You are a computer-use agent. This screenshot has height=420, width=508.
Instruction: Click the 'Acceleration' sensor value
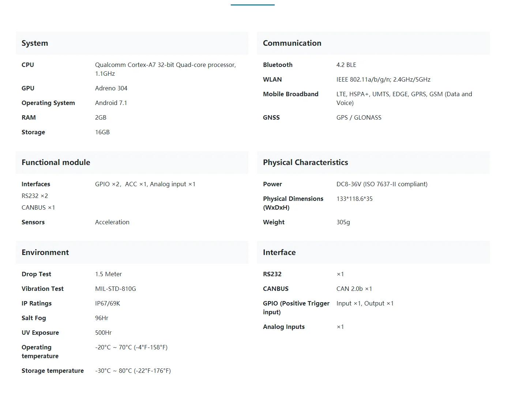pyautogui.click(x=112, y=222)
